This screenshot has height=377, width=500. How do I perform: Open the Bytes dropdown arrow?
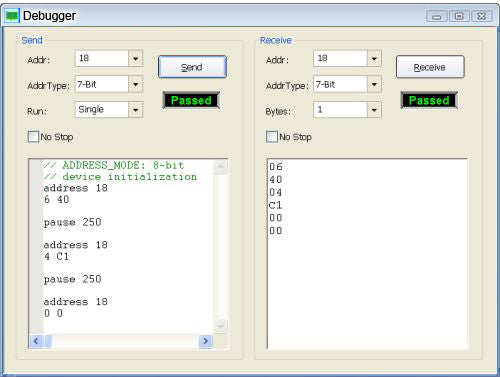click(x=374, y=110)
